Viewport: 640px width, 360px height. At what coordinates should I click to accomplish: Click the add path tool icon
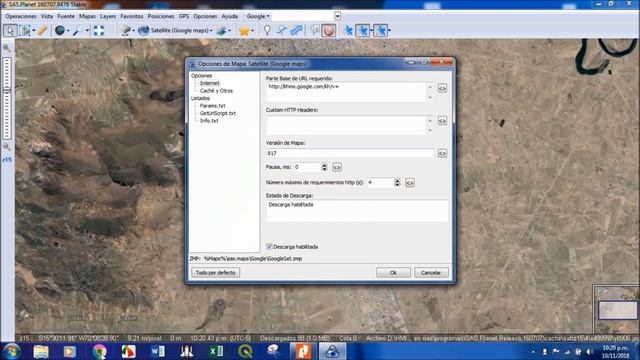tap(282, 30)
